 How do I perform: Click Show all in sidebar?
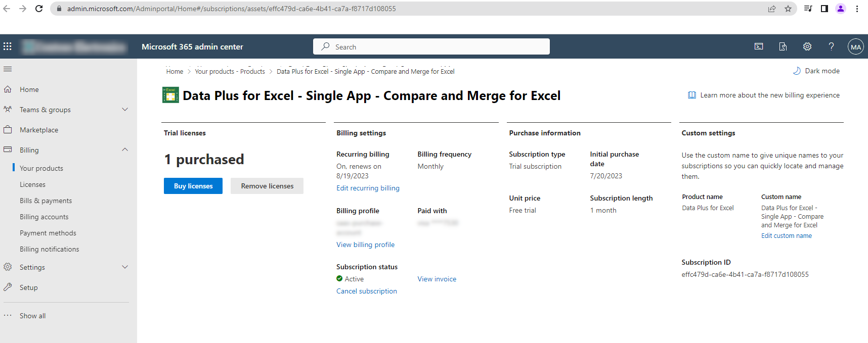(x=33, y=316)
